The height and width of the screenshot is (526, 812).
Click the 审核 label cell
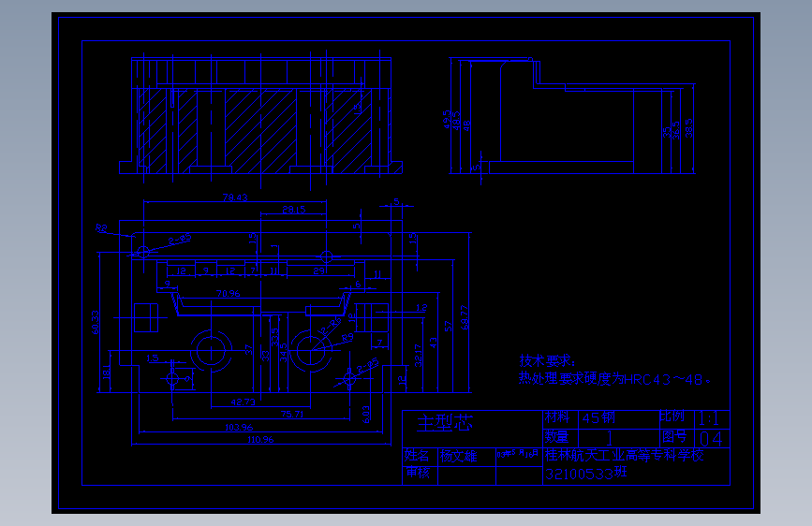[418, 472]
